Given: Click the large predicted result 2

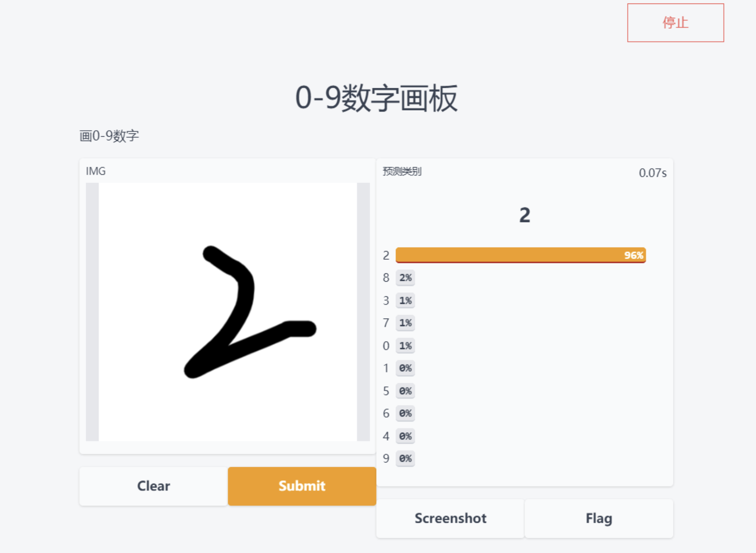Looking at the screenshot, I should point(525,215).
